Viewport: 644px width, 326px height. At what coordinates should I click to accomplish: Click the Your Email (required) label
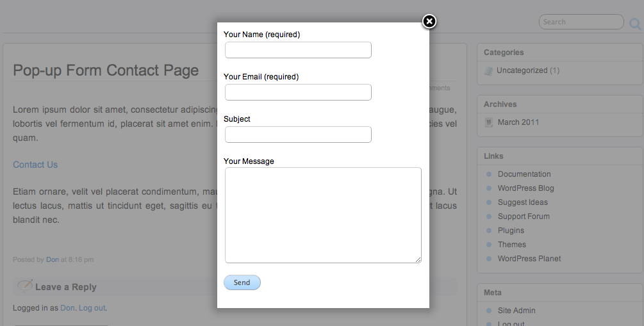pos(261,77)
